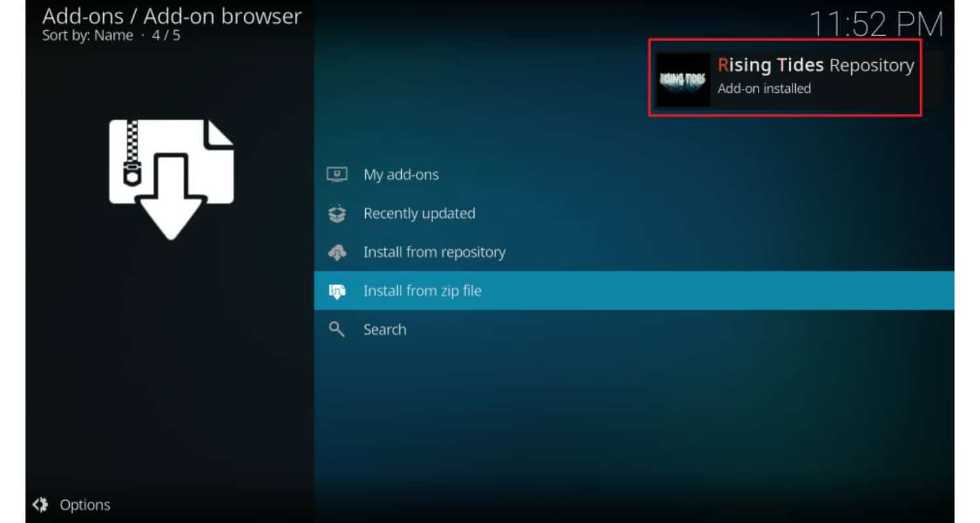Open My add-ons
Viewport: 980px width, 523px height.
tap(634, 175)
